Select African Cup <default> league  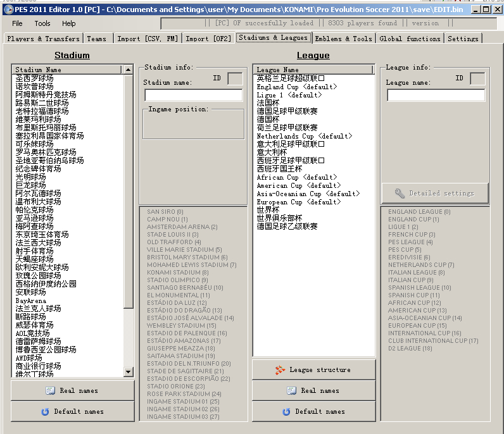[297, 177]
